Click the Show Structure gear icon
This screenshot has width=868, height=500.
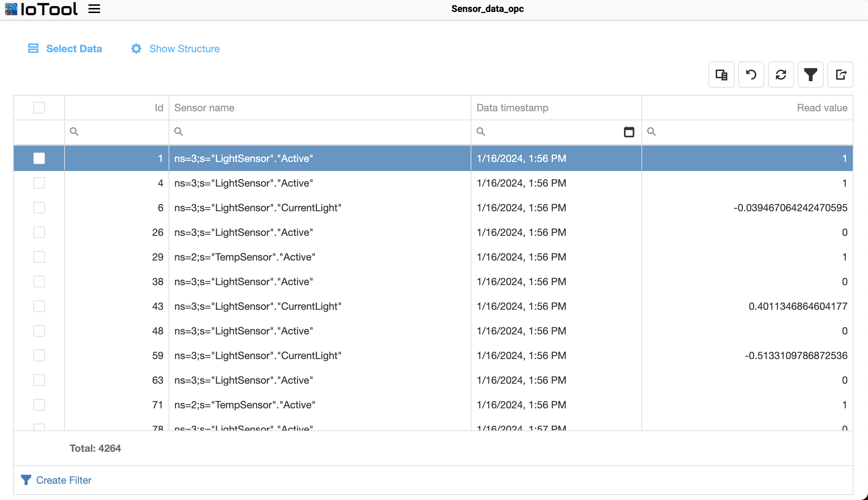point(136,49)
